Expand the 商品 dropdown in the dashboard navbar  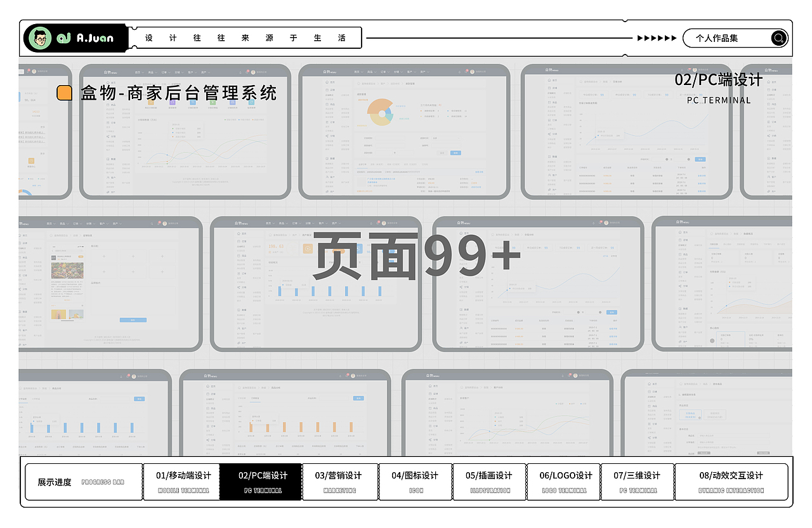click(x=372, y=72)
